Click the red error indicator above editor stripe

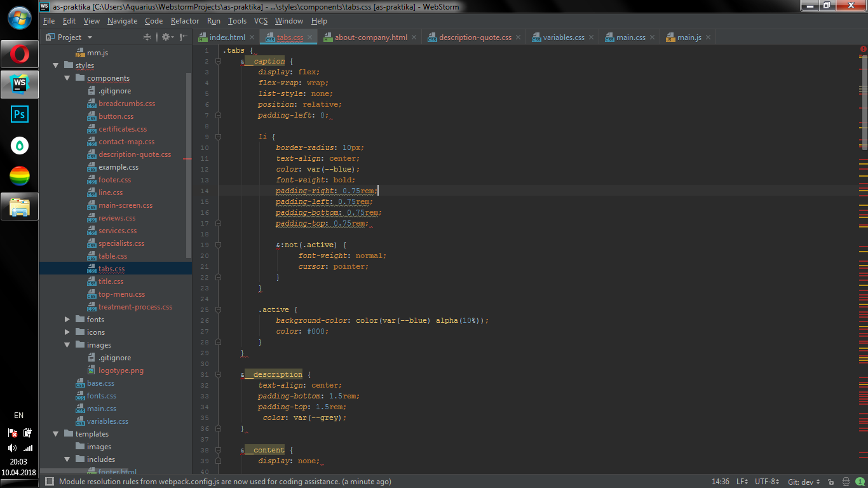point(864,49)
